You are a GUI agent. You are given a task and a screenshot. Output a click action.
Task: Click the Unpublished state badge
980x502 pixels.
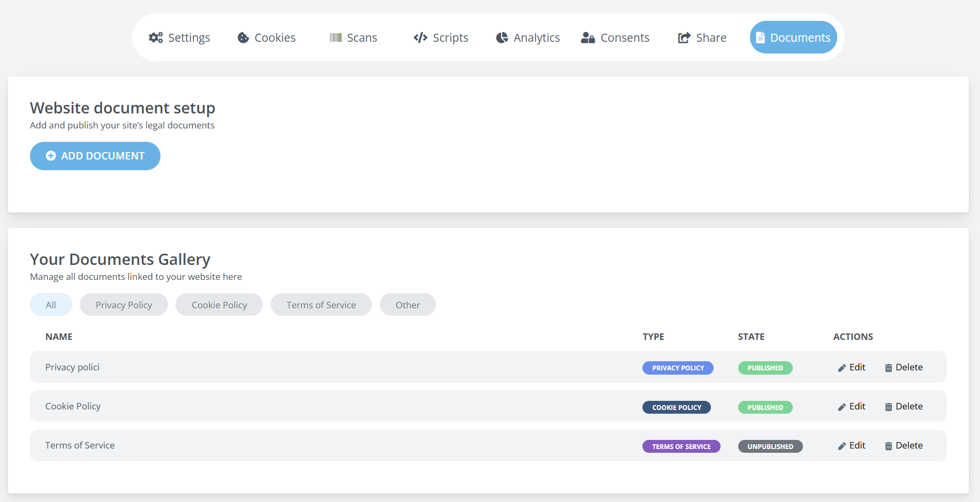click(770, 446)
